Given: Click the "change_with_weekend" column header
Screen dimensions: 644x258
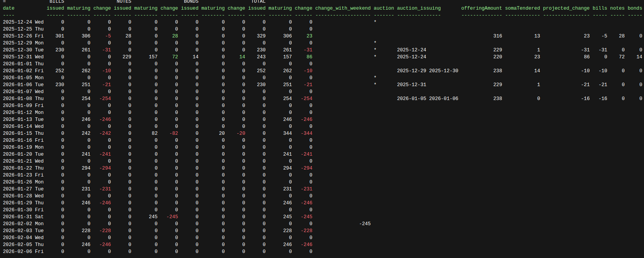Looking at the screenshot, I should pyautogui.click(x=343, y=8).
